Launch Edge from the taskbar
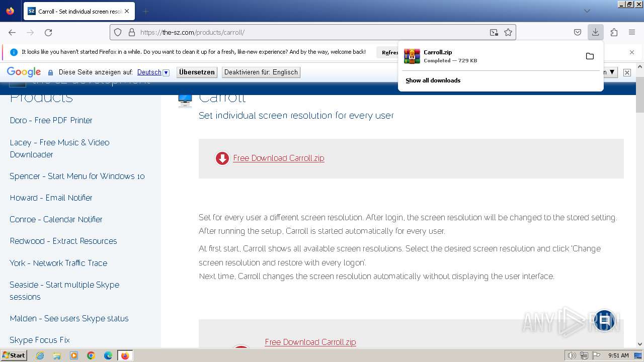The height and width of the screenshot is (362, 644). point(108,355)
